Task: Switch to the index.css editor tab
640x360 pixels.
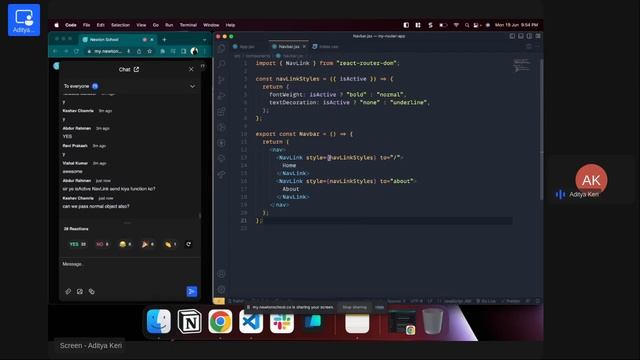Action: pyautogui.click(x=325, y=47)
